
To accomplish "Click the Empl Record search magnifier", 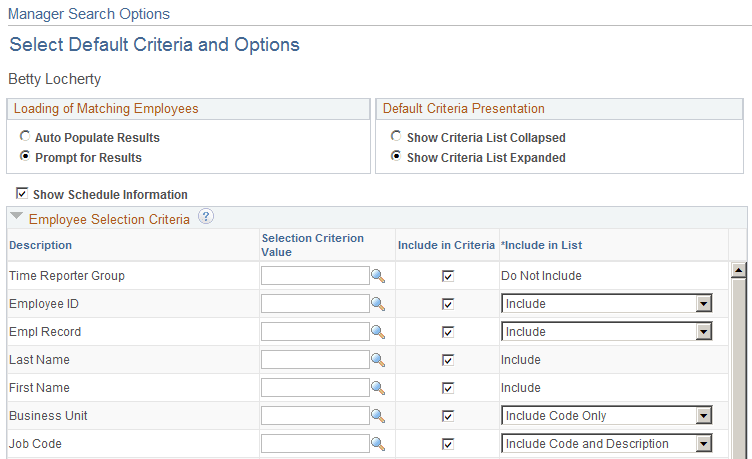I will [x=378, y=332].
